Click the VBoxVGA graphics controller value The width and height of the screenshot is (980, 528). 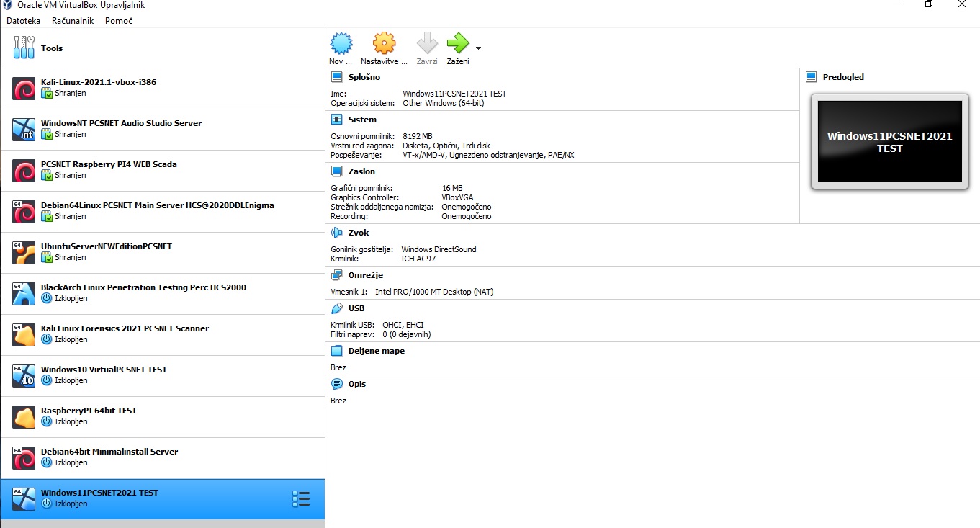pyautogui.click(x=458, y=197)
